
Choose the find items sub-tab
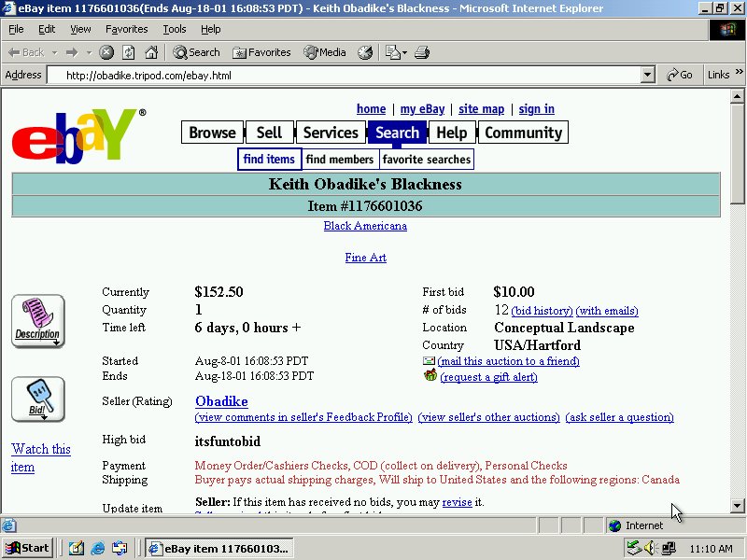pyautogui.click(x=269, y=159)
